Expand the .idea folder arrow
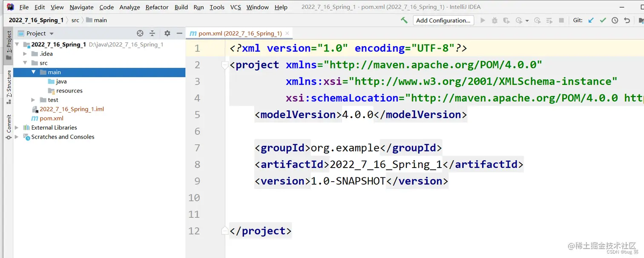Screen dimensions: 644x258 coord(25,54)
